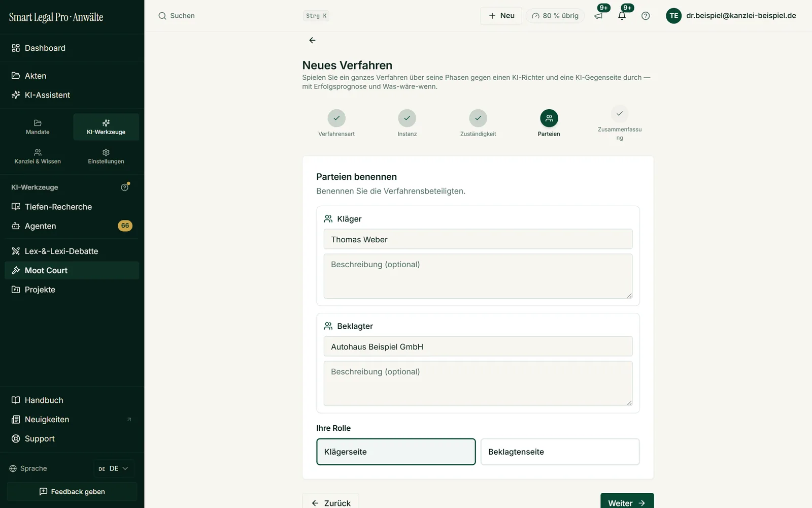The image size is (812, 508).
Task: Open Moot Court in the sidebar
Action: click(x=72, y=270)
